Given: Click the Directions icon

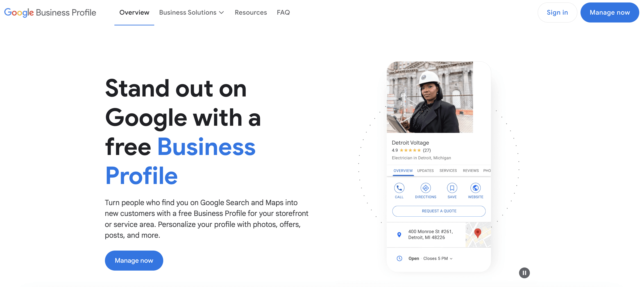Looking at the screenshot, I should tap(426, 188).
